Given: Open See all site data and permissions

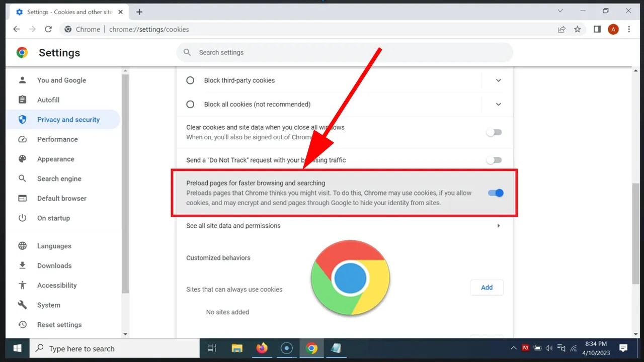Looking at the screenshot, I should [x=345, y=226].
